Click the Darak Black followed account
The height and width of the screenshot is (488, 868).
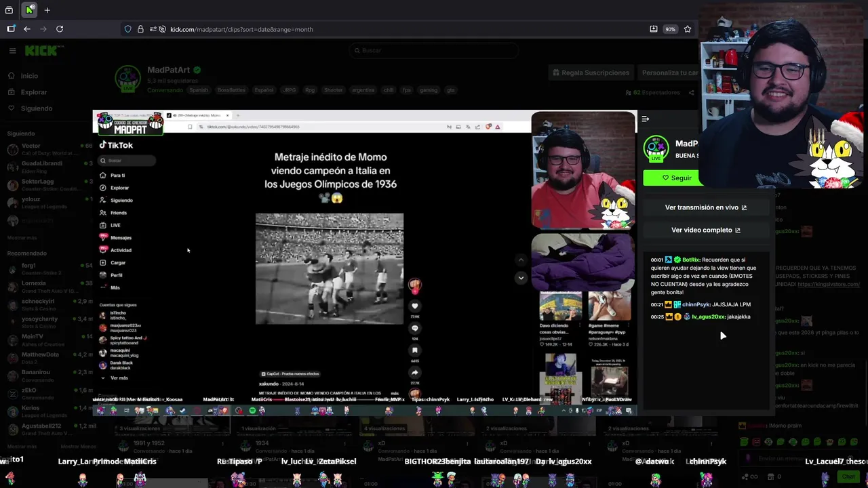click(x=116, y=365)
